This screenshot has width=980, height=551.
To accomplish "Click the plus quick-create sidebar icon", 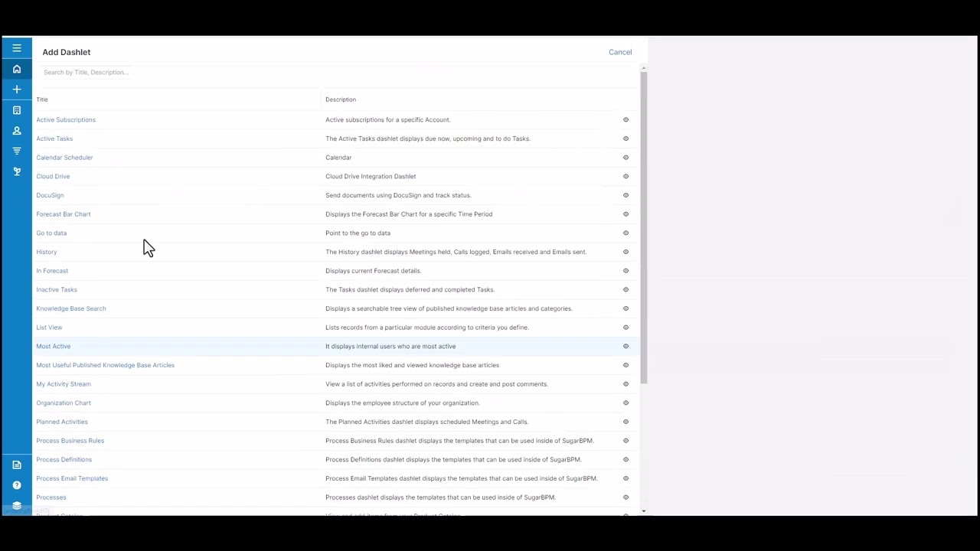I will [x=17, y=90].
